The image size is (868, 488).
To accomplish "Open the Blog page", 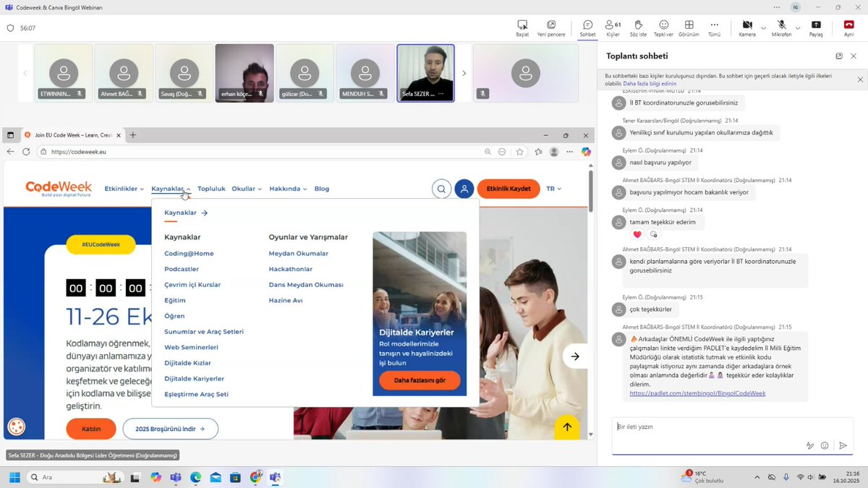I will click(x=322, y=189).
